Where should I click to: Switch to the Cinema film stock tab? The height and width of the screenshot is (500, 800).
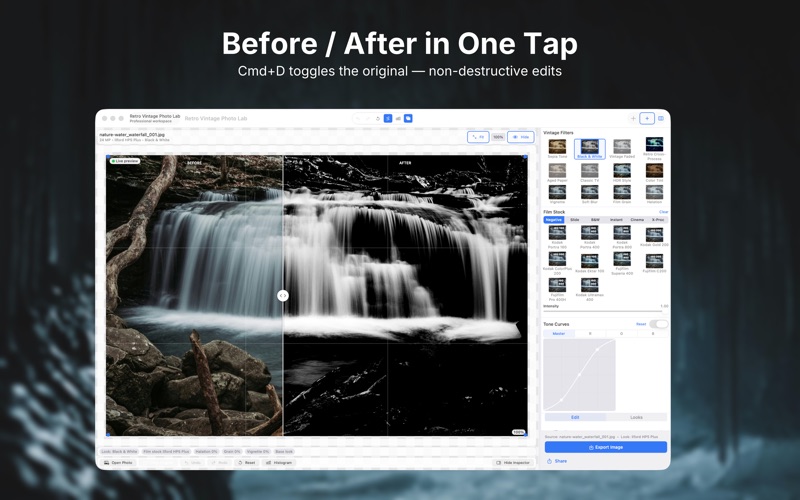tap(637, 220)
